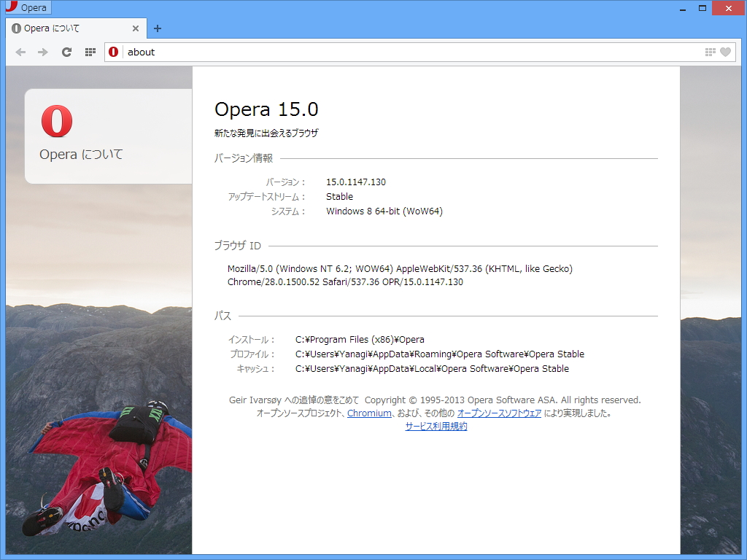Viewport: 747px width, 560px height.
Task: Close the Opera について tab
Action: 136,28
